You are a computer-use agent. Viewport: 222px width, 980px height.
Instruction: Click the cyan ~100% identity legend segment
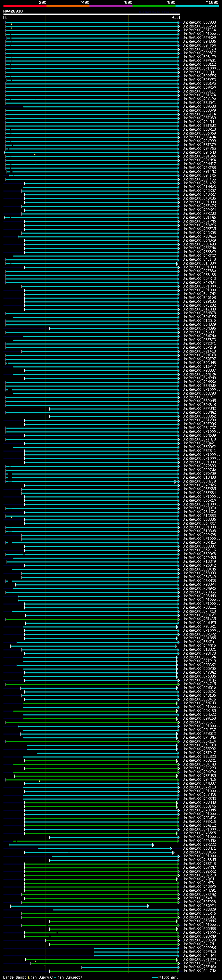(x=197, y=7)
